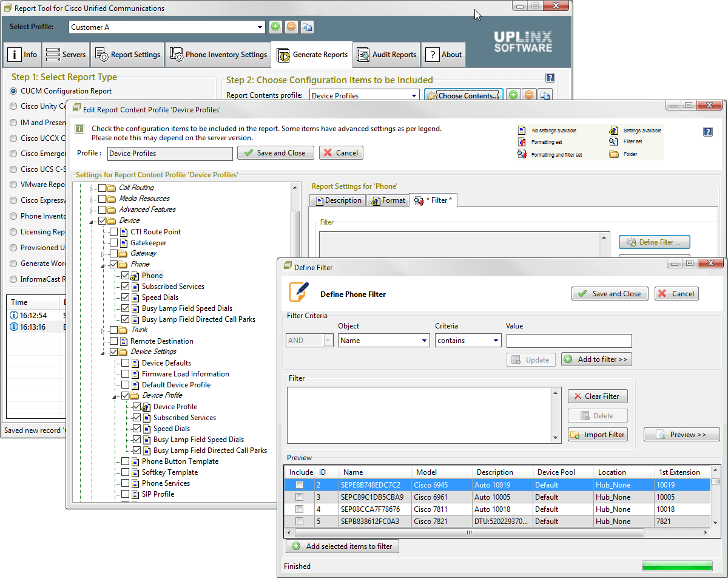
Task: Open the Phone Inventory Settings tab
Action: [x=218, y=55]
